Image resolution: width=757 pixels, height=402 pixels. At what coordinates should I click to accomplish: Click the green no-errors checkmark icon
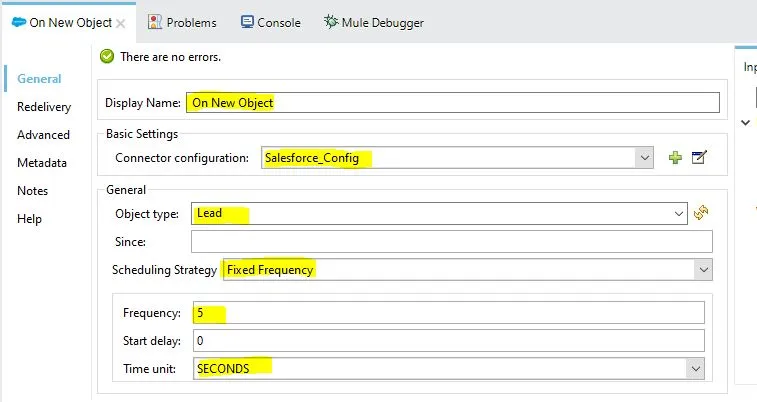(107, 56)
